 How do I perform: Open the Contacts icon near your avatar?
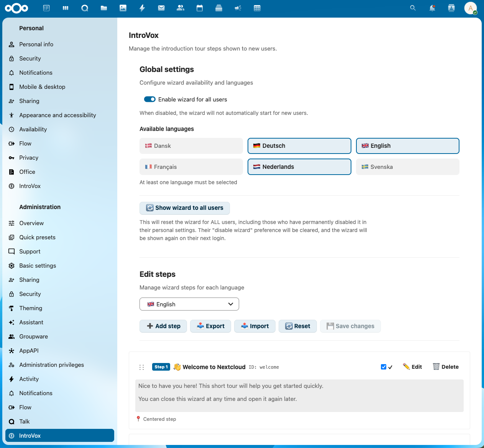coord(451,8)
